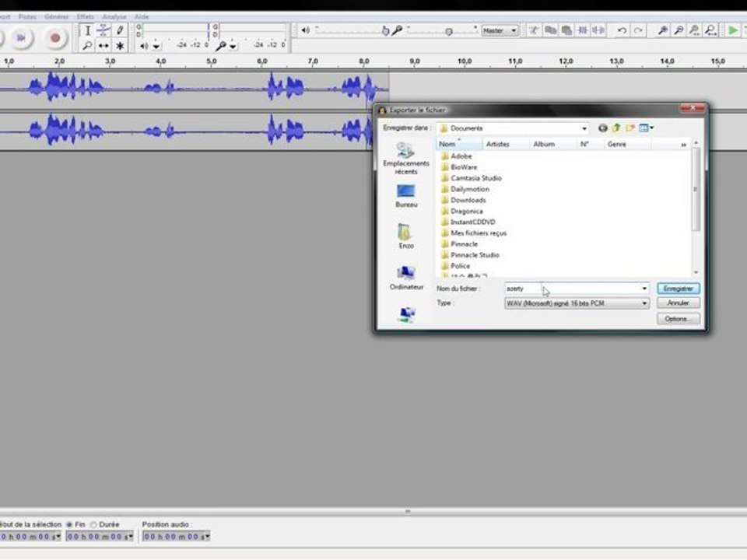This screenshot has width=747, height=560.
Task: Click the Copy toolbar icon
Action: [550, 31]
